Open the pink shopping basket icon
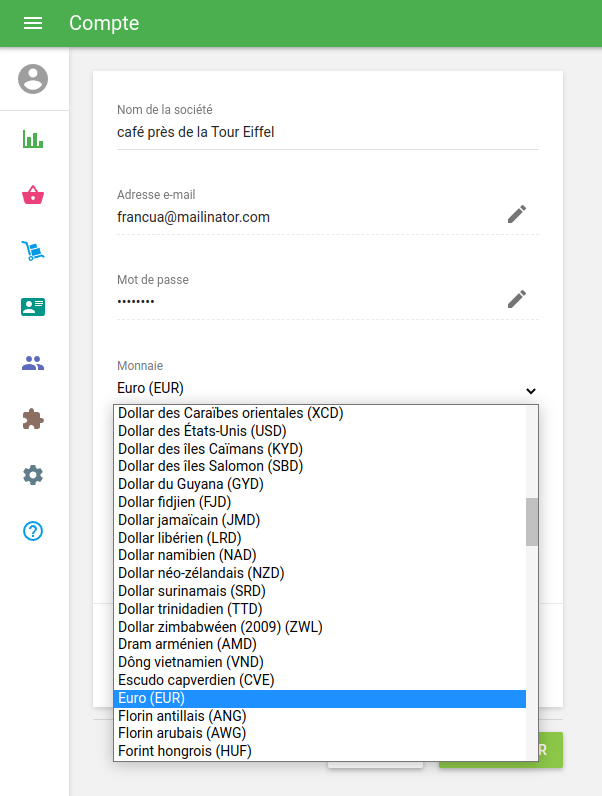 33,195
